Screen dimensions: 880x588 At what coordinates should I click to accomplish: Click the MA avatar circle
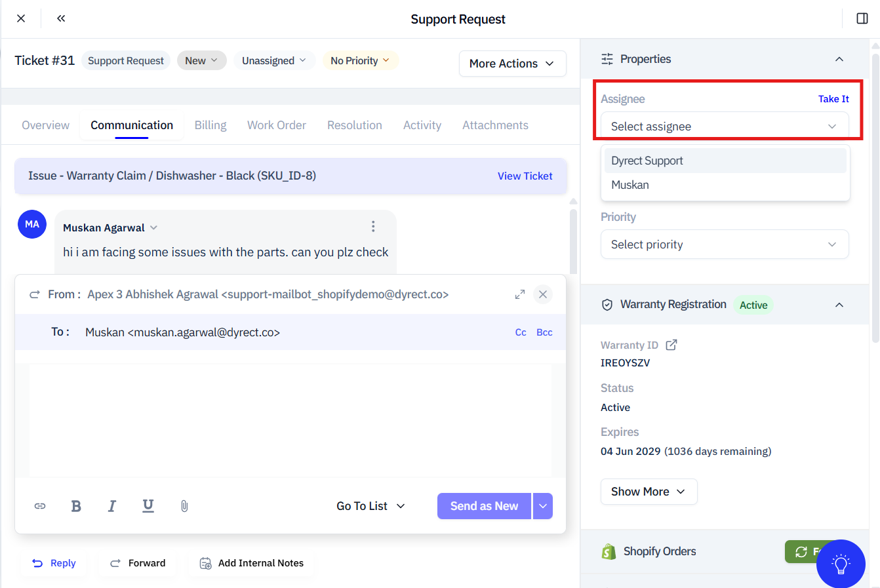tap(32, 224)
